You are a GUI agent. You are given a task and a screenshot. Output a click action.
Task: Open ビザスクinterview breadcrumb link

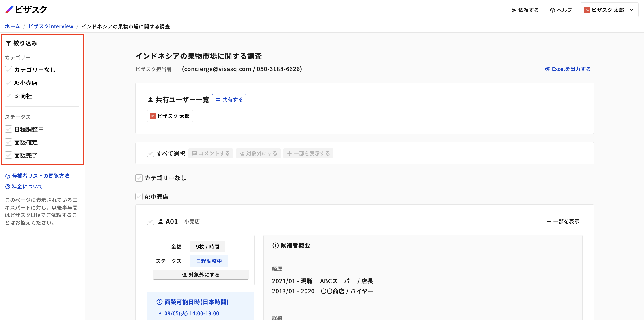pyautogui.click(x=51, y=26)
